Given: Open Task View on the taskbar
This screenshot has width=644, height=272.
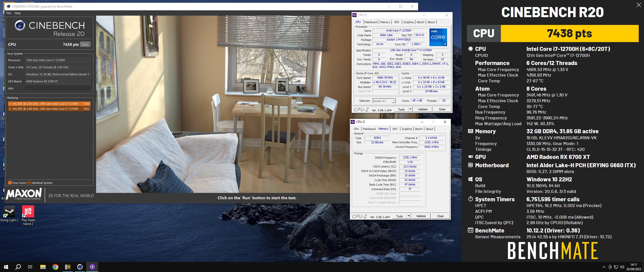Looking at the screenshot, I should 30,267.
